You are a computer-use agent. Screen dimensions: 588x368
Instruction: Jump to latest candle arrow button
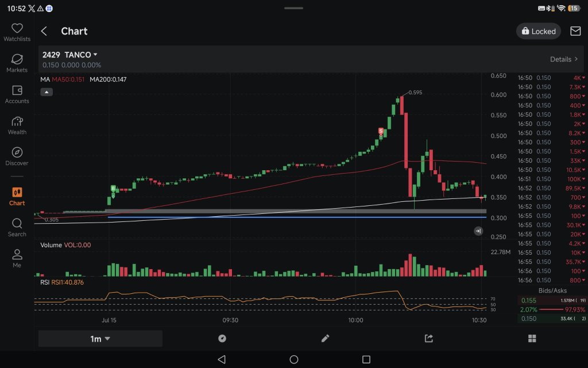[x=478, y=231]
